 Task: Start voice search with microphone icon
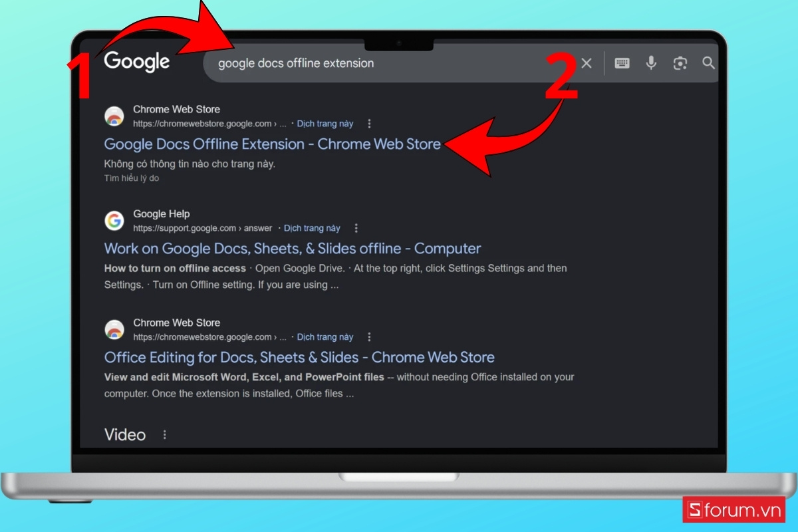click(x=651, y=63)
